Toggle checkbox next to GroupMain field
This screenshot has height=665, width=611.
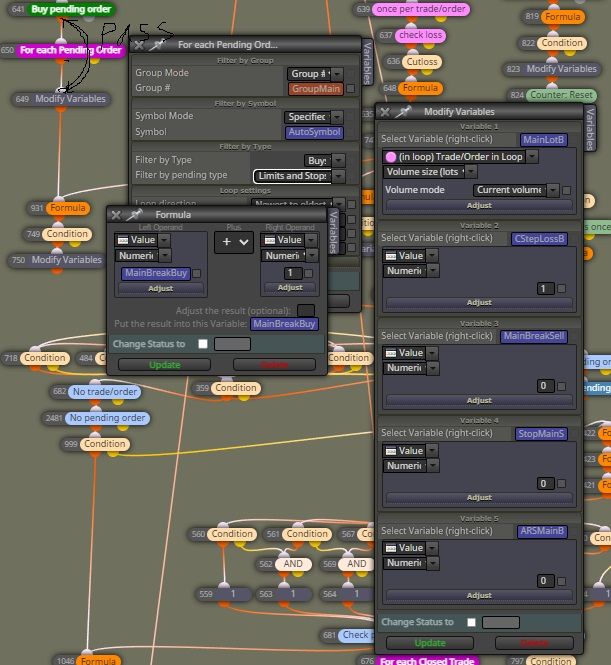click(351, 89)
